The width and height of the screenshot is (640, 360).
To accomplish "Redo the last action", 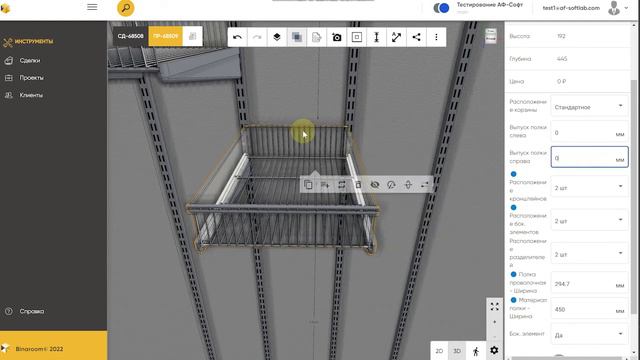I will (257, 38).
